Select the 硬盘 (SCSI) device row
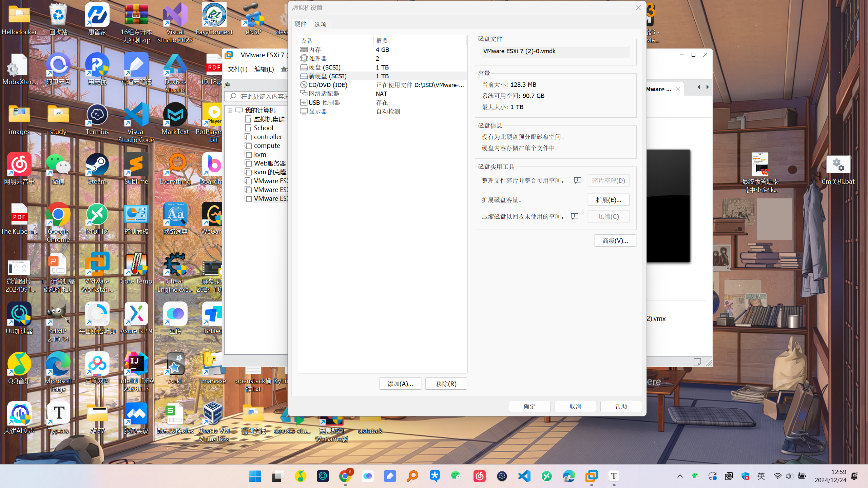 click(x=382, y=67)
